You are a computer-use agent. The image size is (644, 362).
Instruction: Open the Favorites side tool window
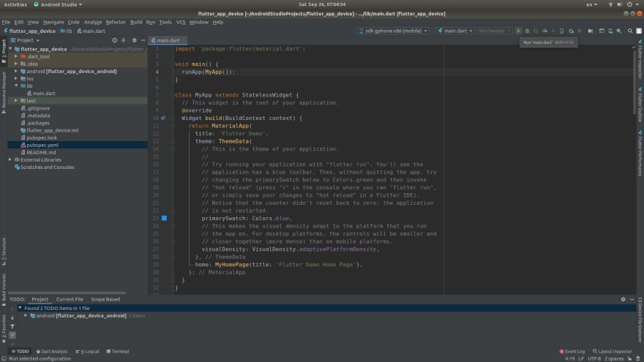click(x=4, y=329)
